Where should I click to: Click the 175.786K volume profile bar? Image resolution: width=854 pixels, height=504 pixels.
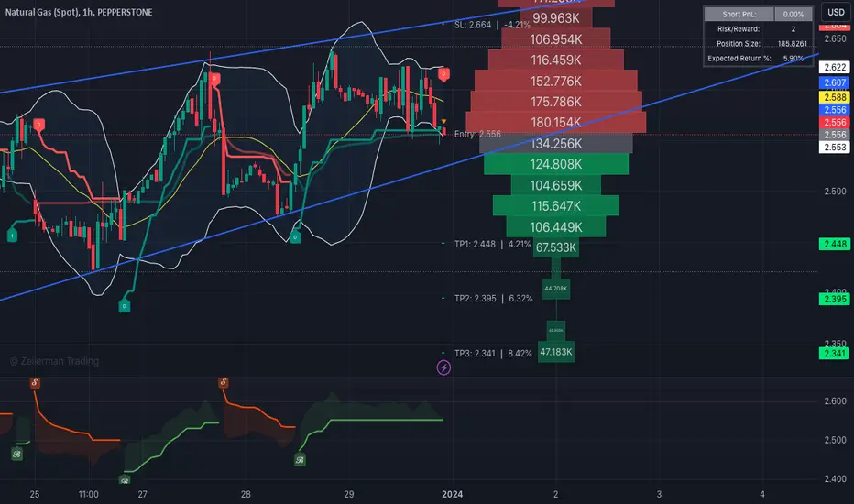pyautogui.click(x=556, y=102)
